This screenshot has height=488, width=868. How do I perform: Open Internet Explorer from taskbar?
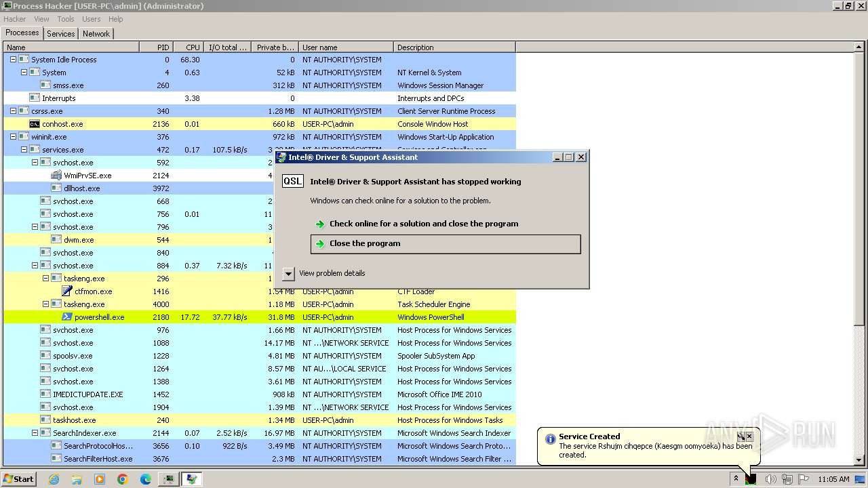coord(54,479)
